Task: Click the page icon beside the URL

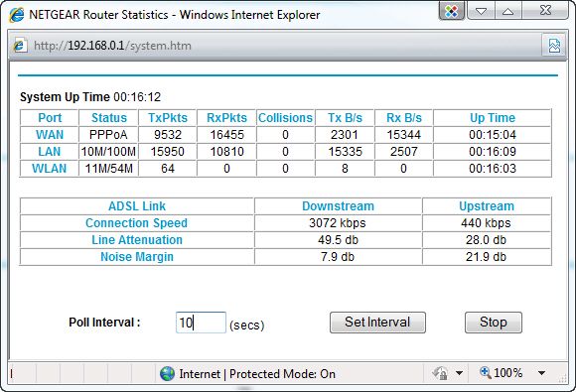Action: (x=20, y=46)
